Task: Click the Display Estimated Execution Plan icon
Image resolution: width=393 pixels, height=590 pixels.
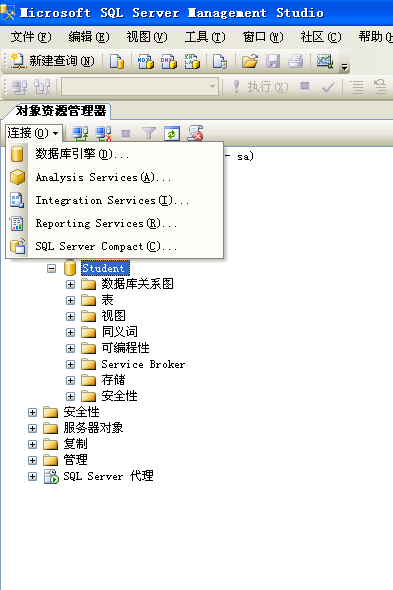Action: coord(357,87)
